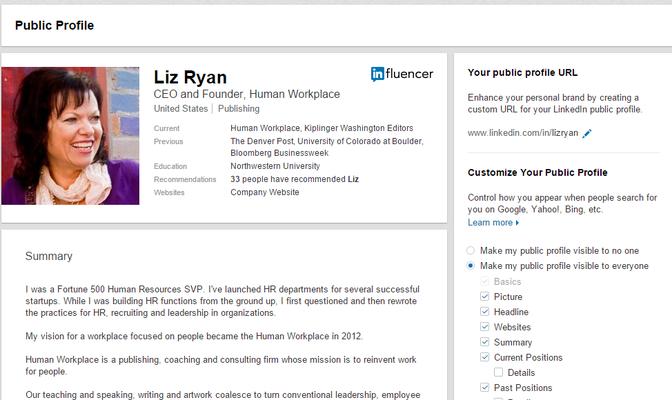Click the pencil icon to edit profile URL
The width and height of the screenshot is (672, 400).
[587, 134]
